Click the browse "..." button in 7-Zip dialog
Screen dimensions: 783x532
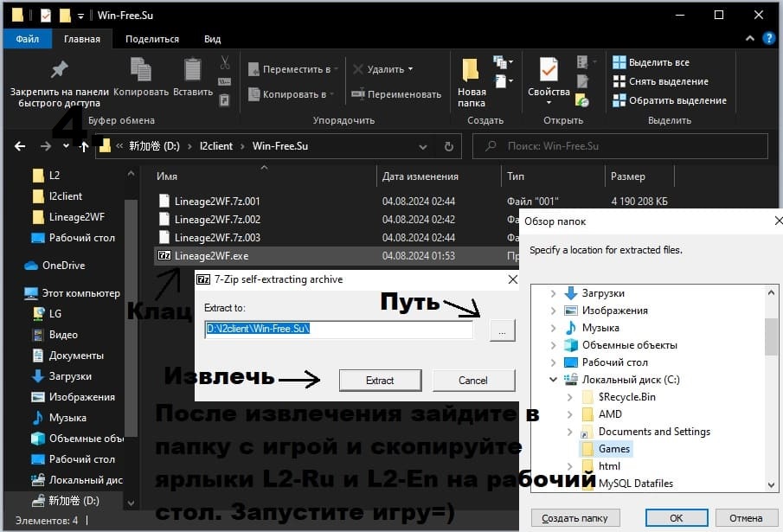tap(503, 330)
